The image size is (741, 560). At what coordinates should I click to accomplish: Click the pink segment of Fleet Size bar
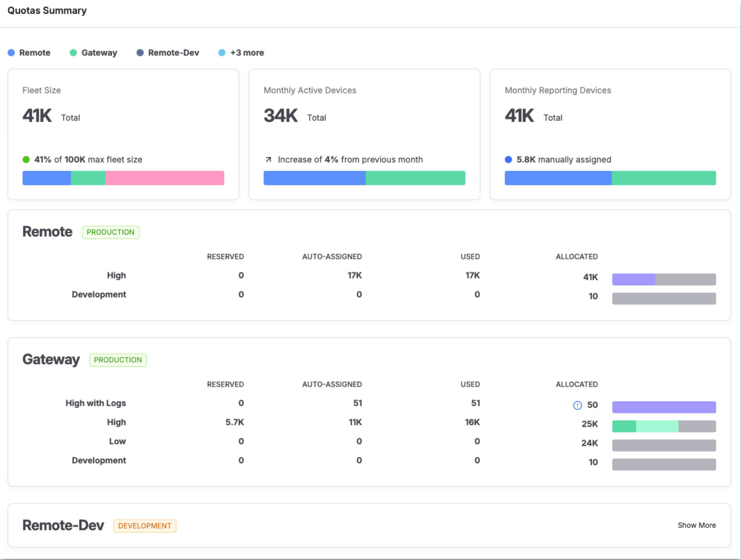click(164, 178)
